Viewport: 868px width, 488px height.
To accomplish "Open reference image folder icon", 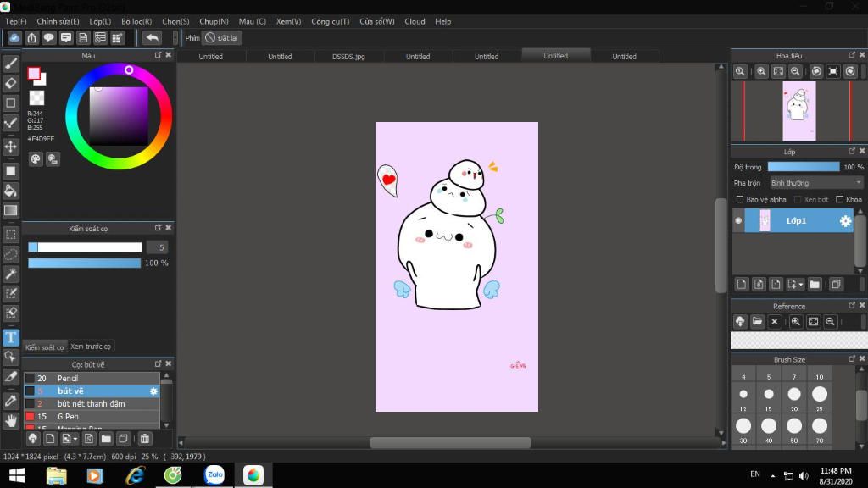I will click(x=757, y=321).
